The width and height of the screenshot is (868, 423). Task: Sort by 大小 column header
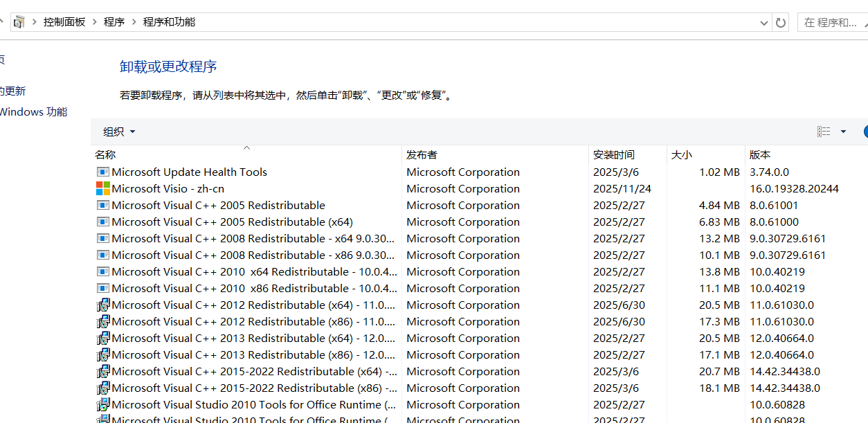[706, 154]
